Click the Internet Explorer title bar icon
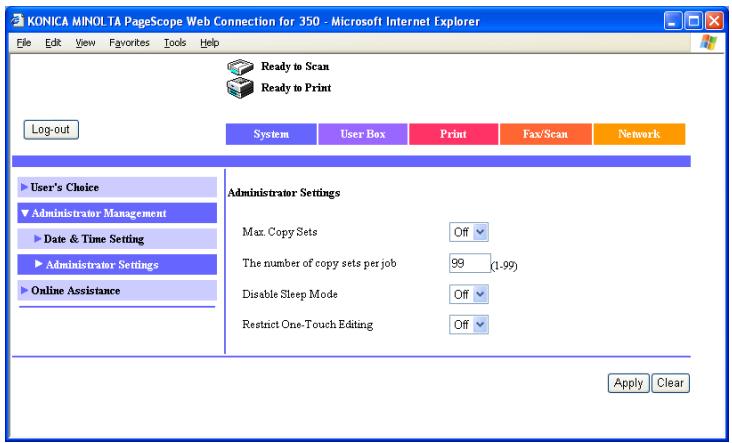732x443 pixels. pos(17,21)
